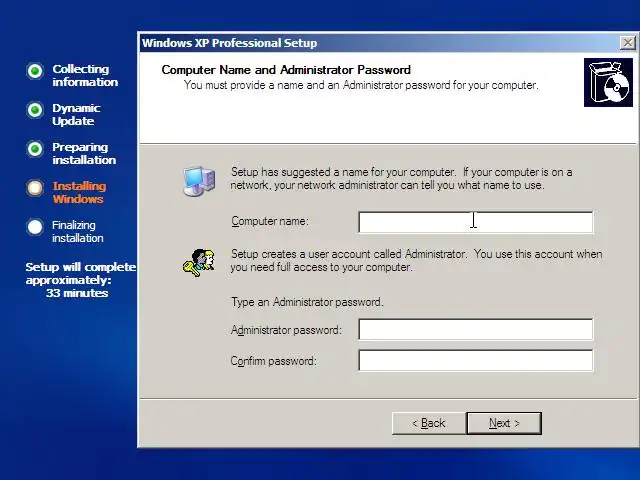
Task: Click the Installing Windows step bullet
Action: coord(35,188)
